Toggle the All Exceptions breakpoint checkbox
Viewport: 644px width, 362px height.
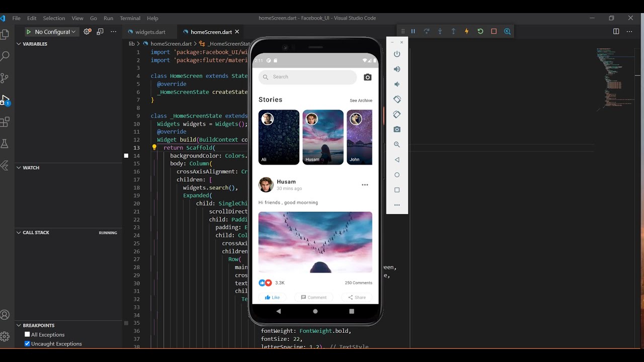(x=27, y=334)
